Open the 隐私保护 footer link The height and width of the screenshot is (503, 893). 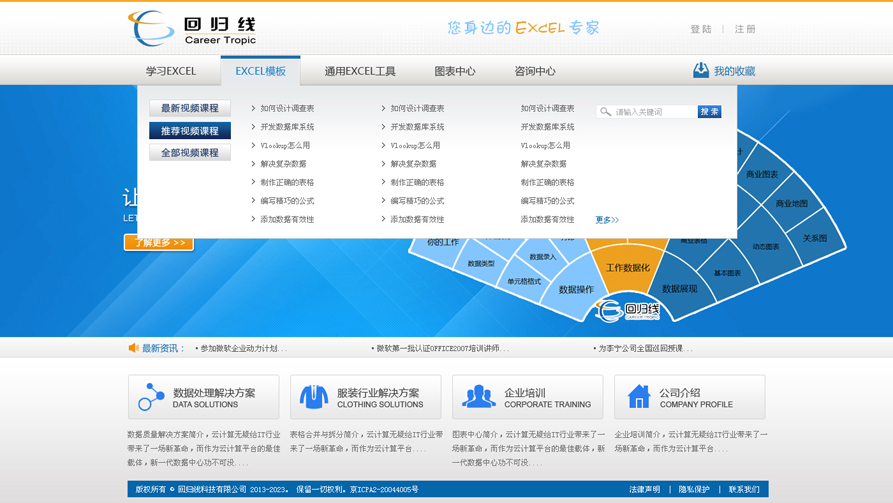(694, 490)
